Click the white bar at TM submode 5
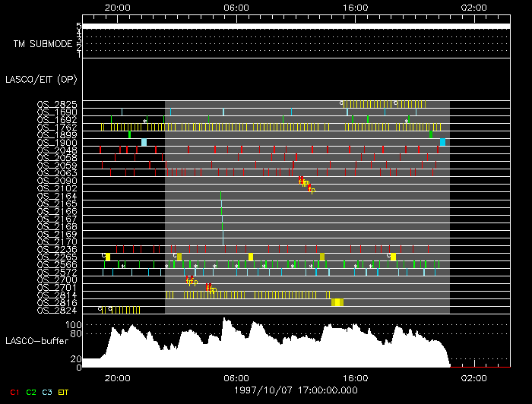This screenshot has height=404, width=532. (x=295, y=27)
